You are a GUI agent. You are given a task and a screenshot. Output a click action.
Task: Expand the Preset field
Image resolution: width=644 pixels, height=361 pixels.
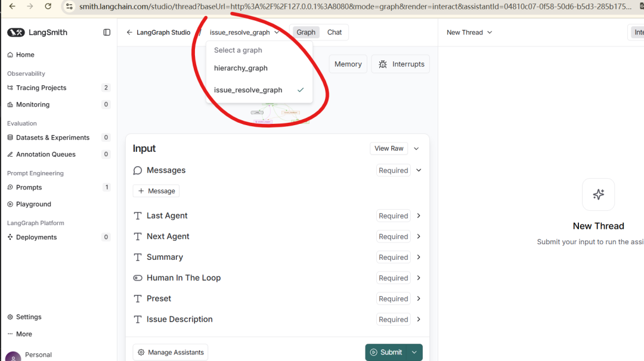(419, 298)
